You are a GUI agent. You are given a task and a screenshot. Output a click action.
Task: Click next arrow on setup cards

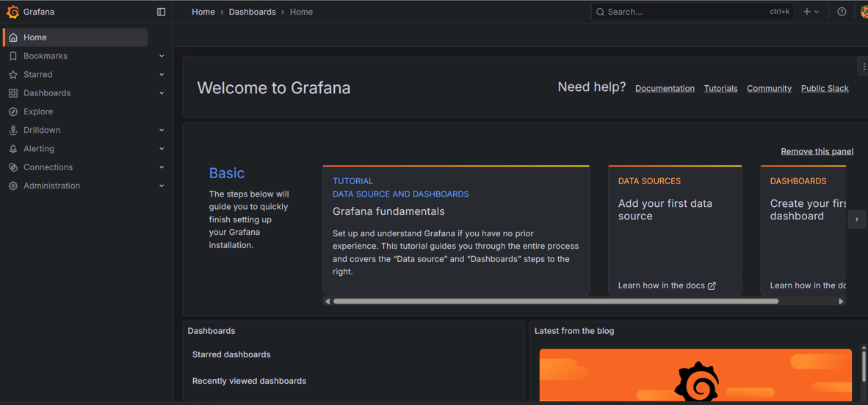(856, 219)
